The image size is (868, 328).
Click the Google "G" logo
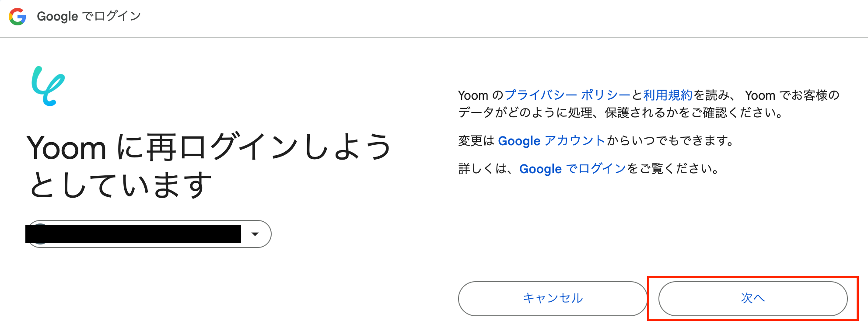17,17
